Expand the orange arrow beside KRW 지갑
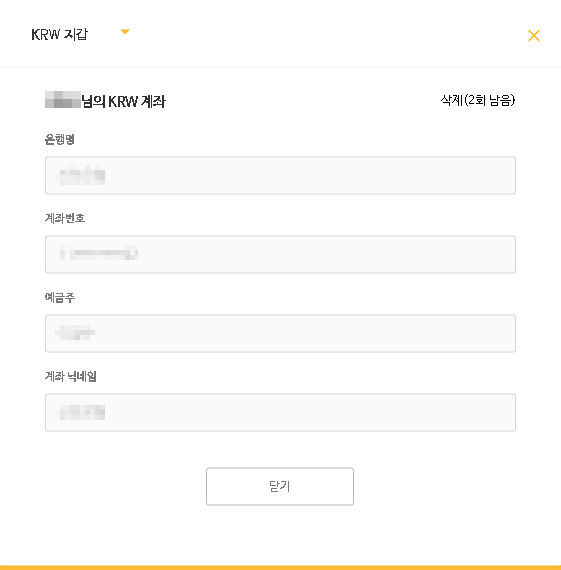 [125, 32]
